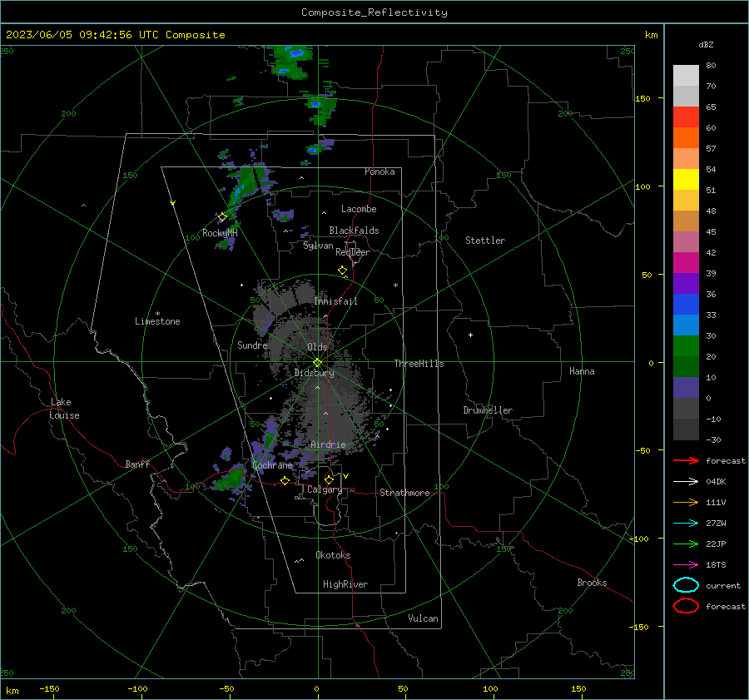Screen dimensions: 749x700
Task: Click the yellow diamond marker above Calgary
Action: 329,479
